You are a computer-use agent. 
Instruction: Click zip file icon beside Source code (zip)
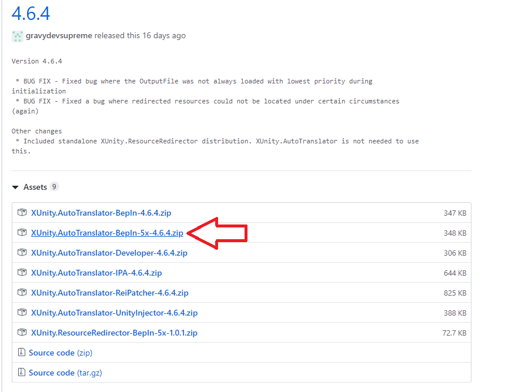pyautogui.click(x=21, y=352)
